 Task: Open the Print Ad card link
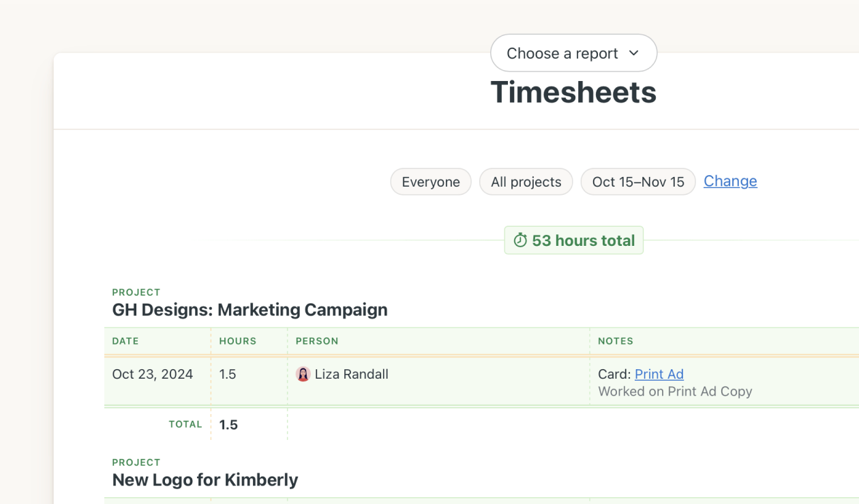(x=659, y=374)
